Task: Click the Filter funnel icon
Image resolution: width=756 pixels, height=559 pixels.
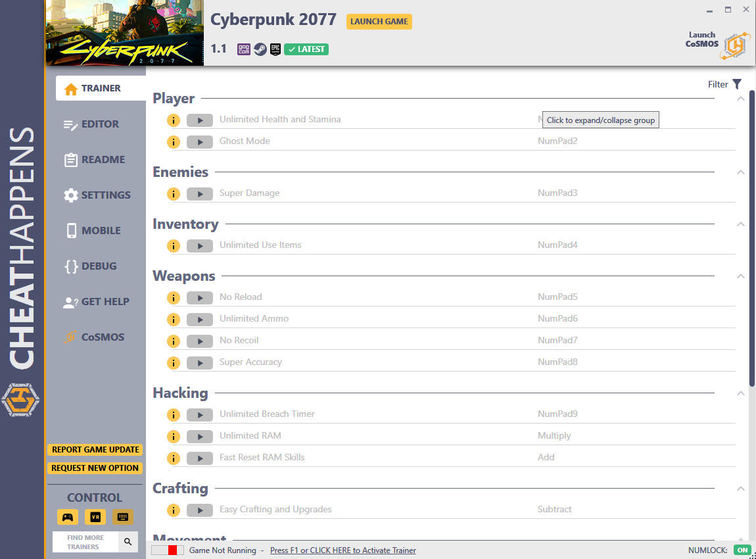Action: (737, 84)
